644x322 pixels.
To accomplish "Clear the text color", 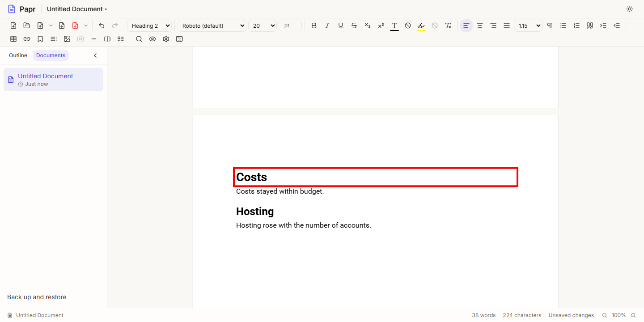I will pos(408,25).
